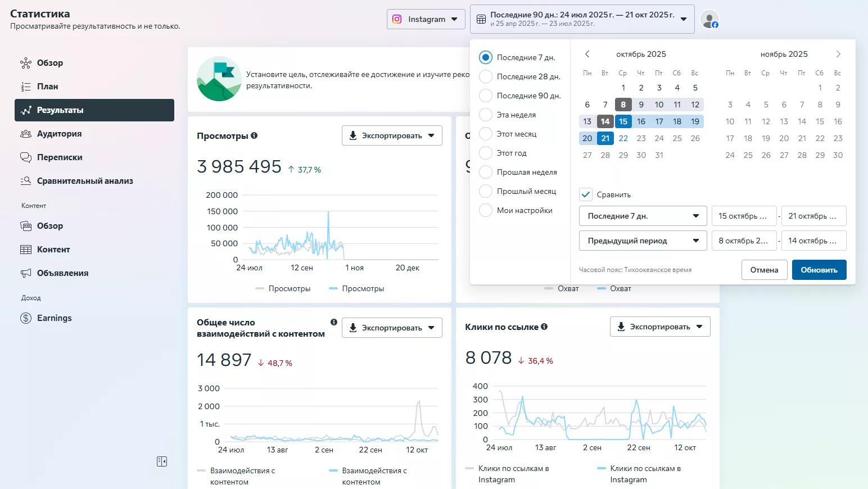Viewport: 868px width, 489px height.
Task: Click info icon beside Общее число взаимодействий
Action: 334,322
